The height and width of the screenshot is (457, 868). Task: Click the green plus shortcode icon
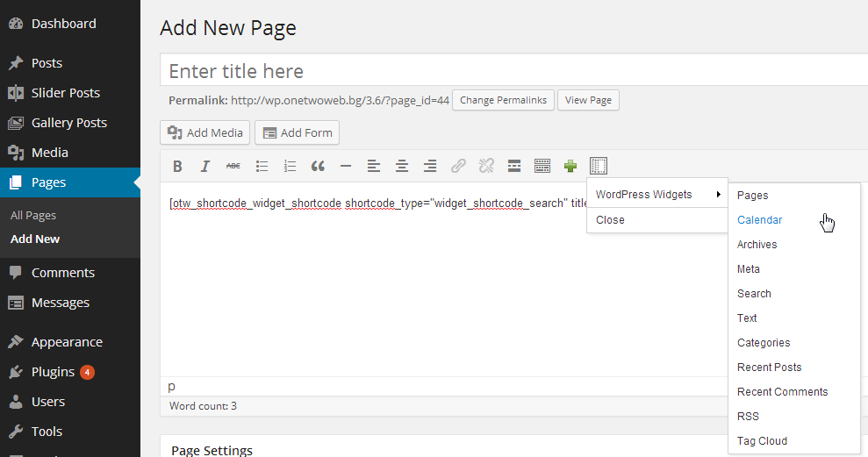click(x=570, y=166)
